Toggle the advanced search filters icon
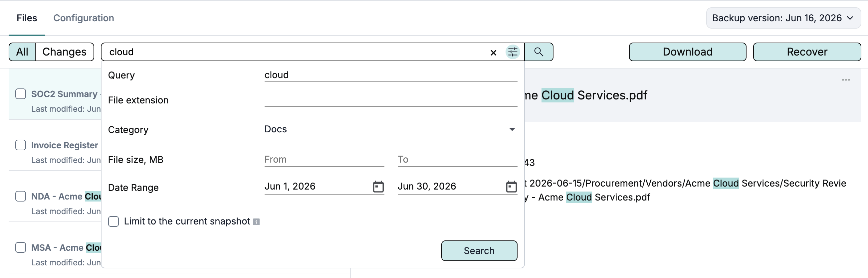This screenshot has height=278, width=868. [x=513, y=52]
